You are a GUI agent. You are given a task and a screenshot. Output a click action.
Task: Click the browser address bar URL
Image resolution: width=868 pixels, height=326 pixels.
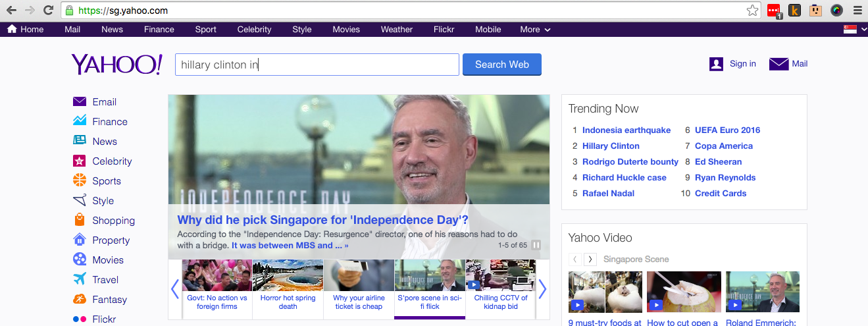pos(123,11)
